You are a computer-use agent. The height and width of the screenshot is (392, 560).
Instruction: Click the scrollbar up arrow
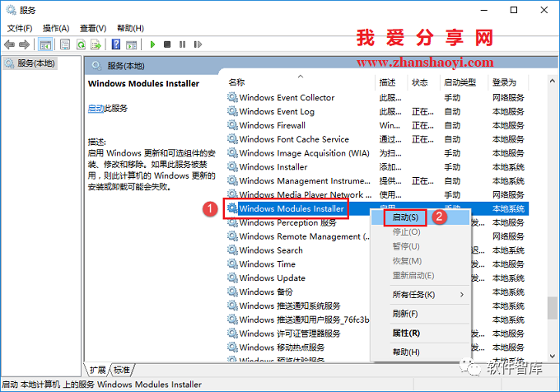pos(552,81)
